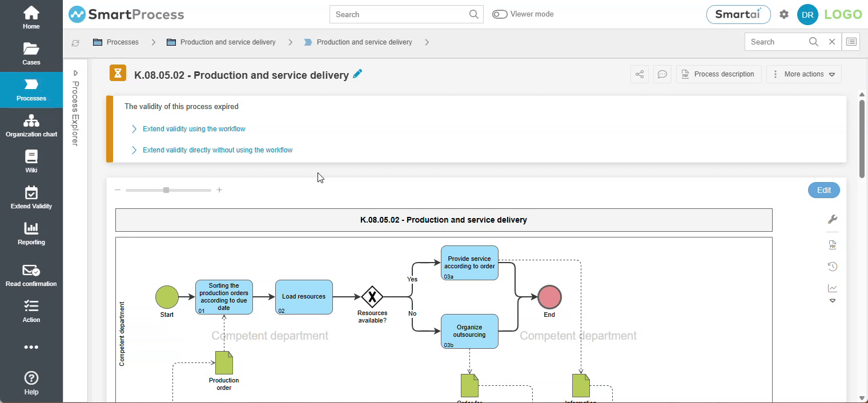Open Action in the sidebar
The width and height of the screenshot is (868, 403).
pos(31,311)
